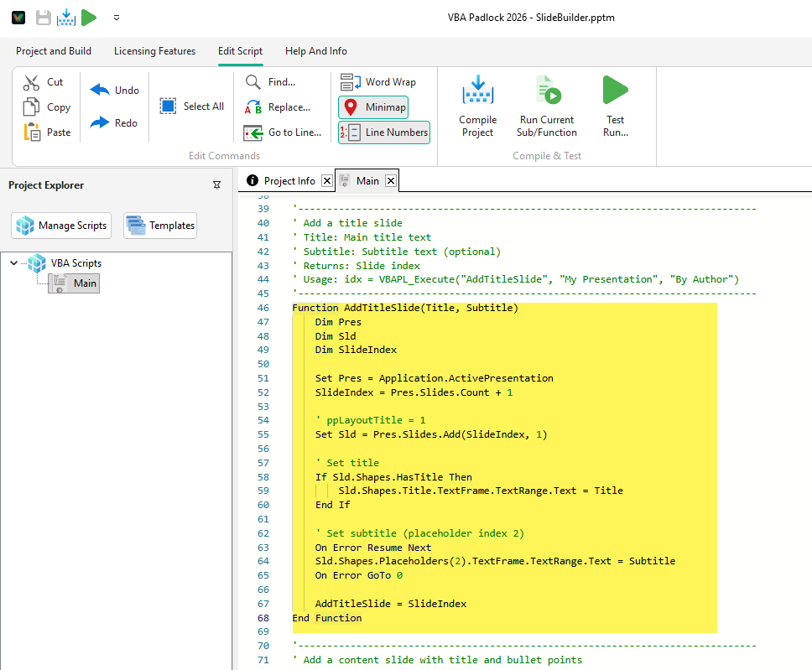Open the Licensing Features ribbon tab
This screenshot has height=670, width=812.
154,51
